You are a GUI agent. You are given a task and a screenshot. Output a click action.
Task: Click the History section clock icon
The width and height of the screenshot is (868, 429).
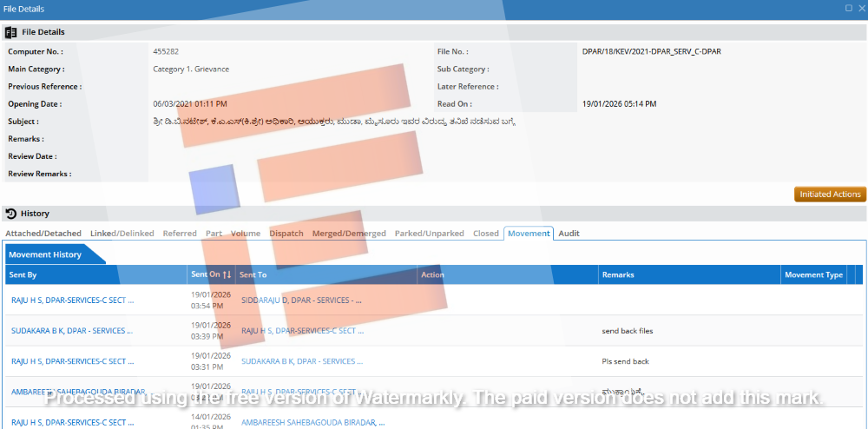coord(10,214)
